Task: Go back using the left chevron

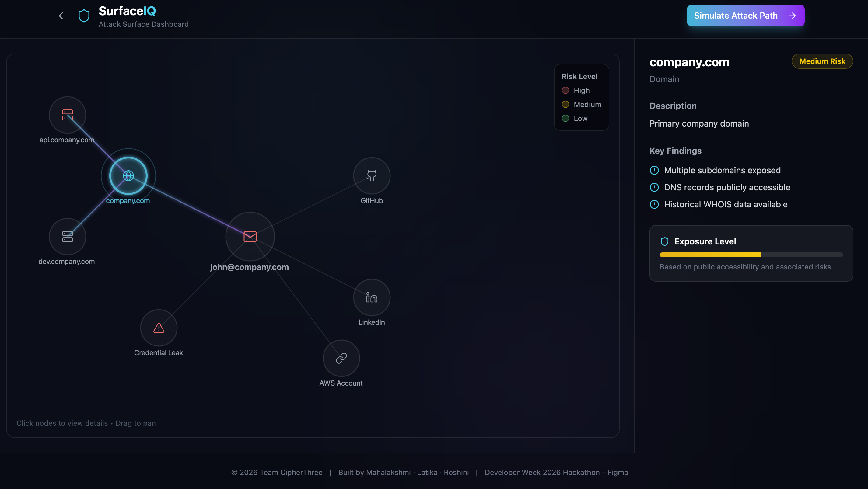Action: pos(61,16)
